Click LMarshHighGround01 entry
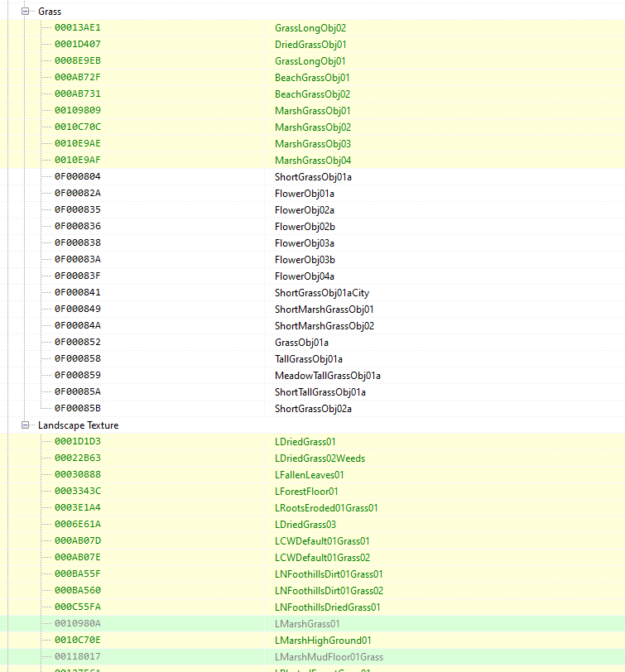This screenshot has height=672, width=625. (x=323, y=641)
